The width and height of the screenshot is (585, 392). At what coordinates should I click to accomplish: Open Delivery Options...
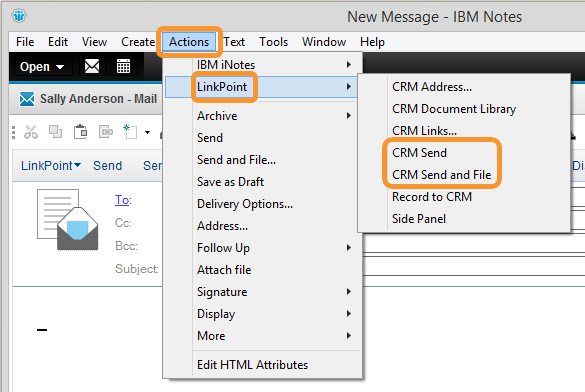click(262, 204)
